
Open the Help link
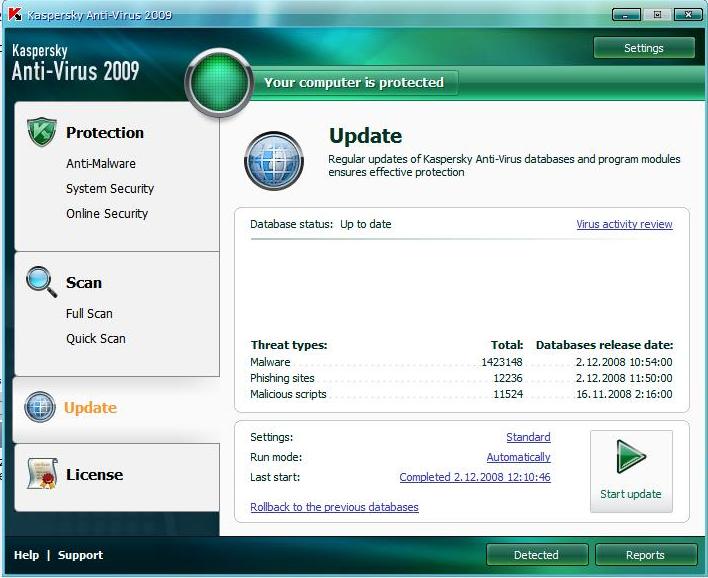coord(26,555)
